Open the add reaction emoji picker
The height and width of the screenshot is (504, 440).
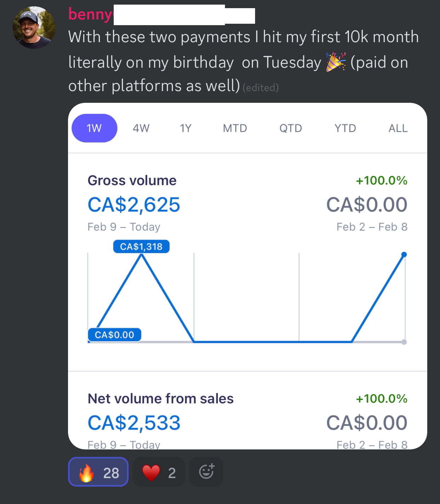206,472
